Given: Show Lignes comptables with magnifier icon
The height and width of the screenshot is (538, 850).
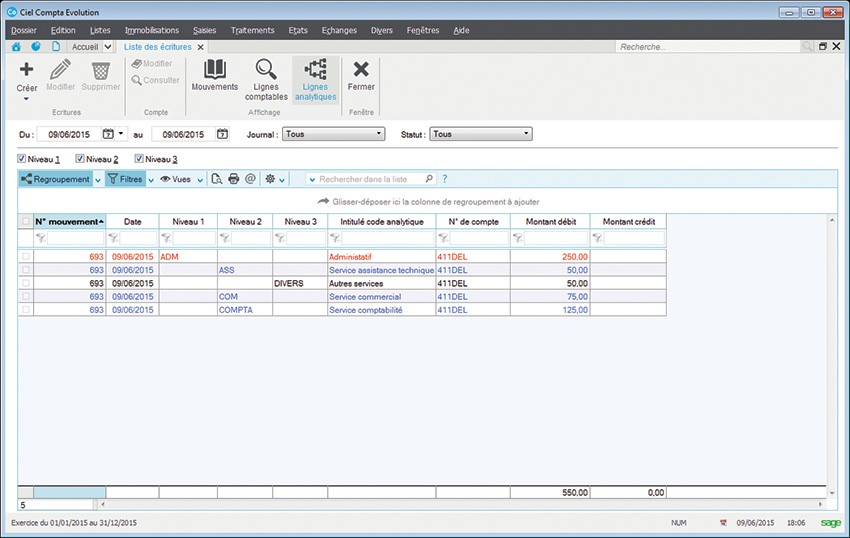Looking at the screenshot, I should [266, 69].
